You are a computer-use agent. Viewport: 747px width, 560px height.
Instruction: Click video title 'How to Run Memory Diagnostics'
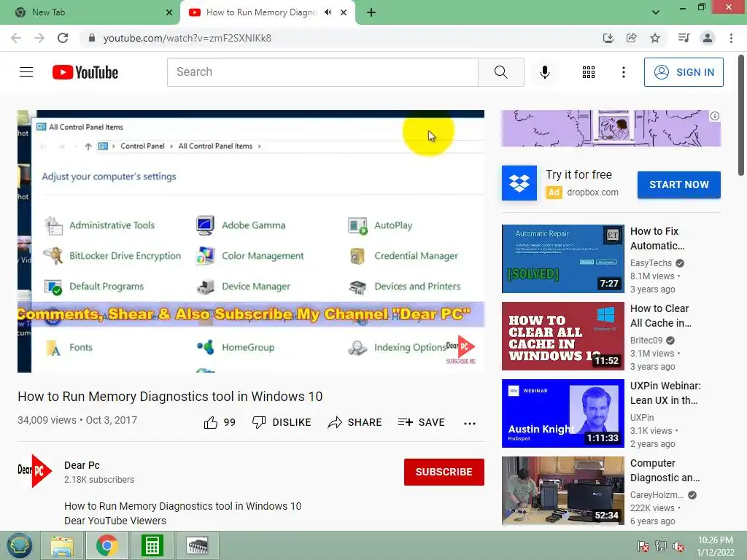(170, 396)
